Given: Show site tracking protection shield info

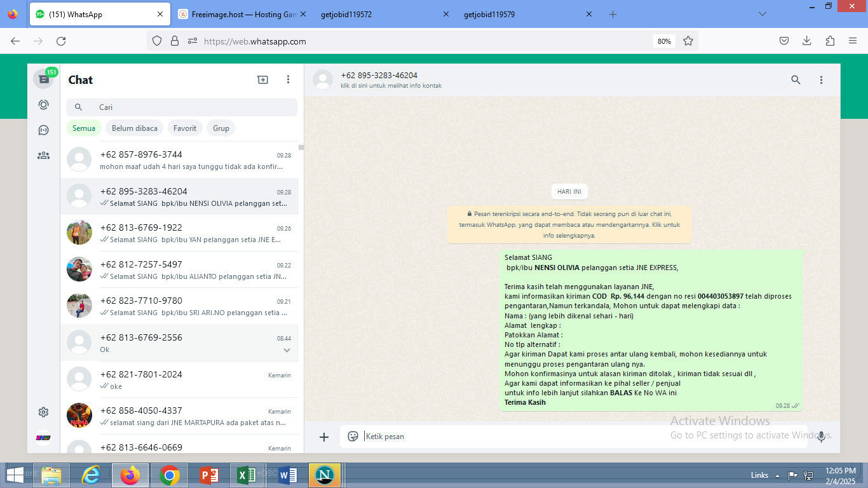Looking at the screenshot, I should point(157,41).
